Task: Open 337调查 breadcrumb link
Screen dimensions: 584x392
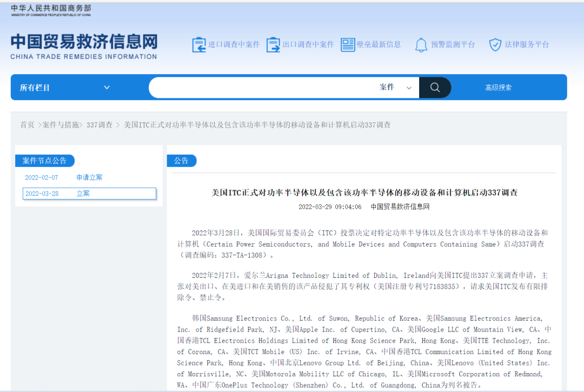Action: pos(99,125)
